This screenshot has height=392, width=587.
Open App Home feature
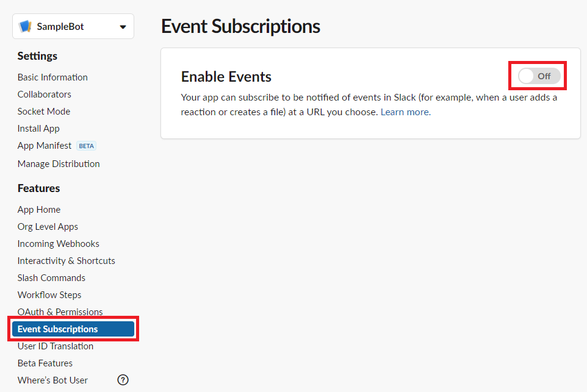pos(39,210)
